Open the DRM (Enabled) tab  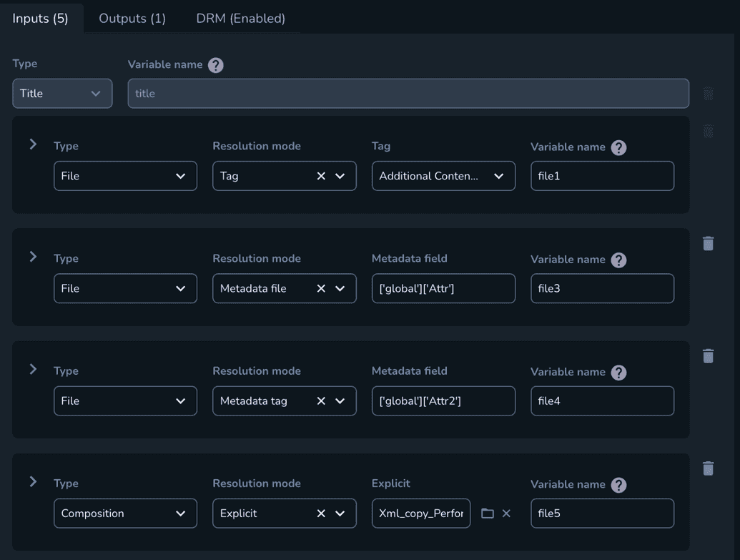(241, 19)
